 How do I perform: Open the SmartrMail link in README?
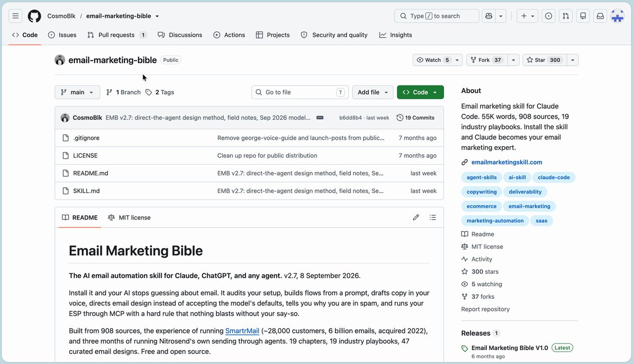242,331
